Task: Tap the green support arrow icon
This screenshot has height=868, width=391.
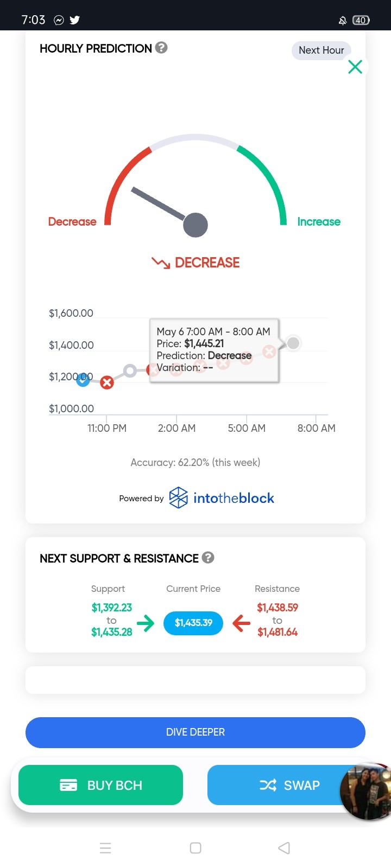Action: pyautogui.click(x=146, y=623)
